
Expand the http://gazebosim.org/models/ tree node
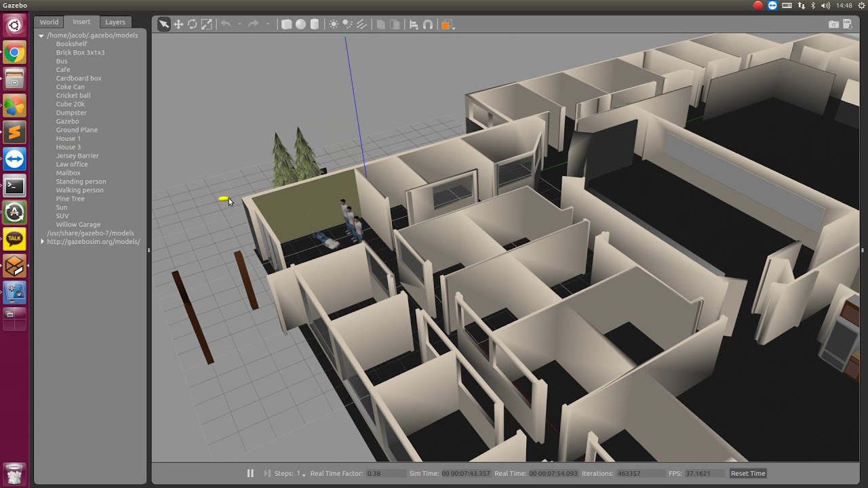click(42, 241)
